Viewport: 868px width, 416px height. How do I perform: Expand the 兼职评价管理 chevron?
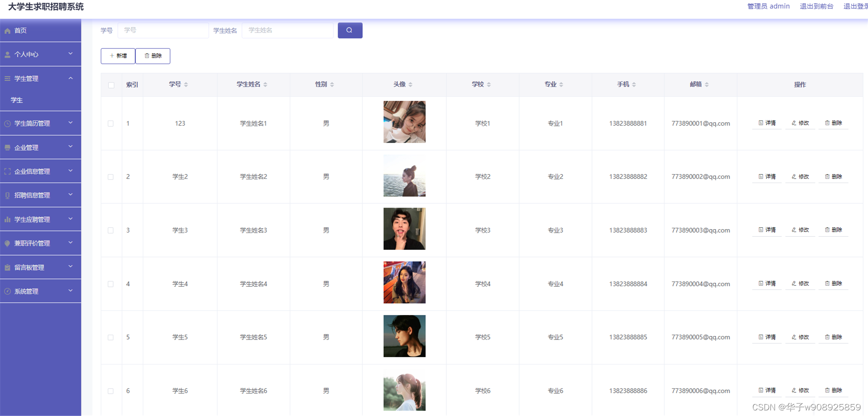pyautogui.click(x=71, y=243)
